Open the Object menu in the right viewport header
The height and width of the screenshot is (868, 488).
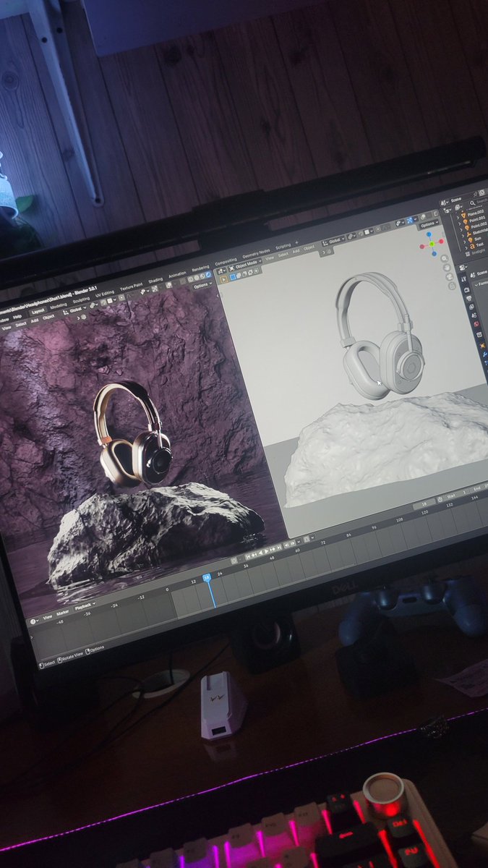point(309,247)
